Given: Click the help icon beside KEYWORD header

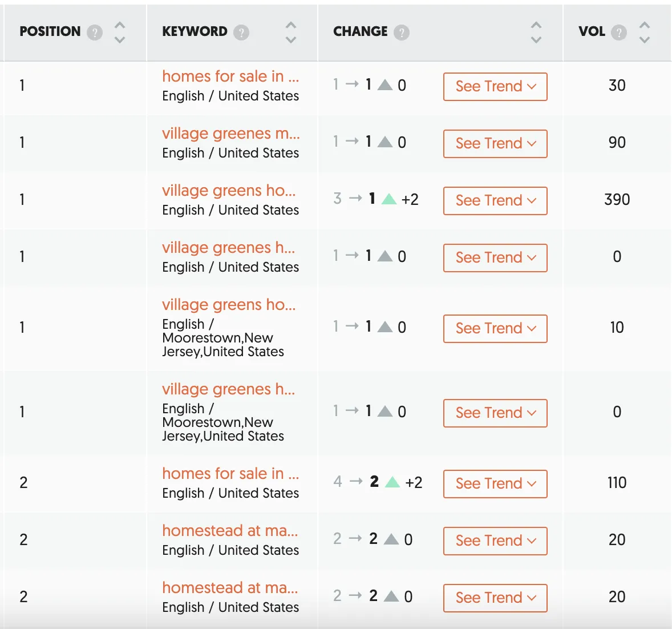Looking at the screenshot, I should tap(241, 33).
